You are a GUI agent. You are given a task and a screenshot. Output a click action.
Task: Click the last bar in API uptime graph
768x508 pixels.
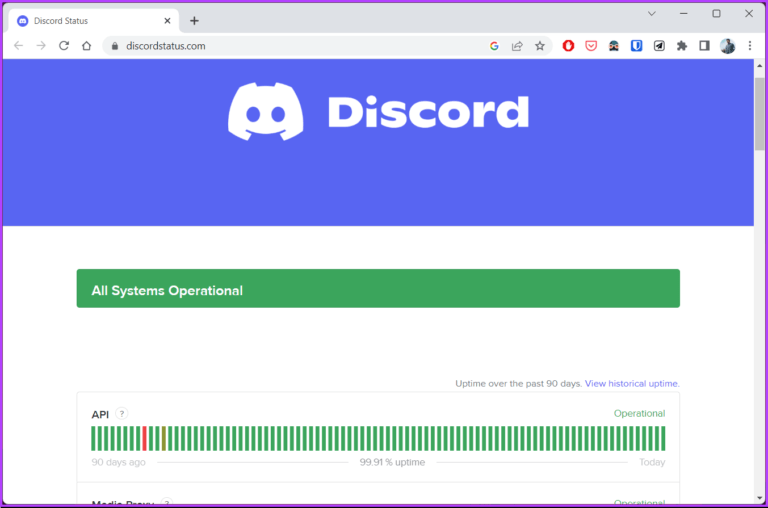[663, 438]
